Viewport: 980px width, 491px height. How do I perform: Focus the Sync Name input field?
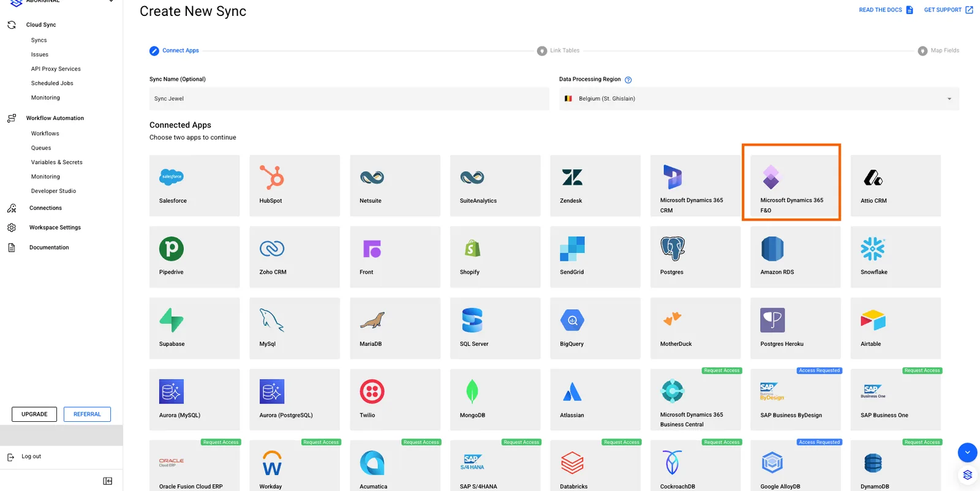349,99
